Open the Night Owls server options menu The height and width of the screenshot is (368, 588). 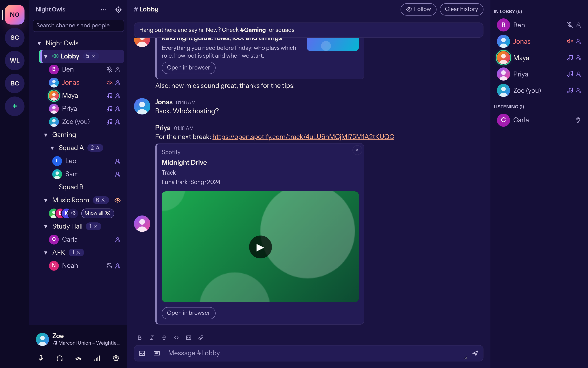click(104, 10)
